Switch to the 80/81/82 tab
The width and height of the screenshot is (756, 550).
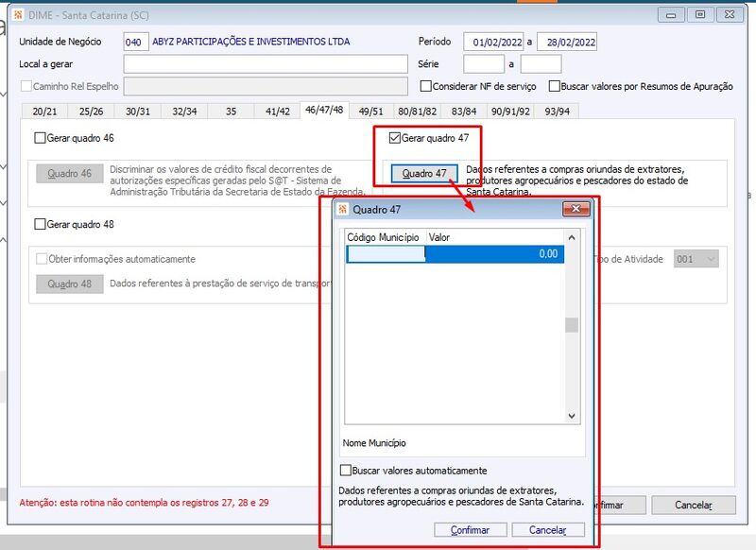point(417,112)
